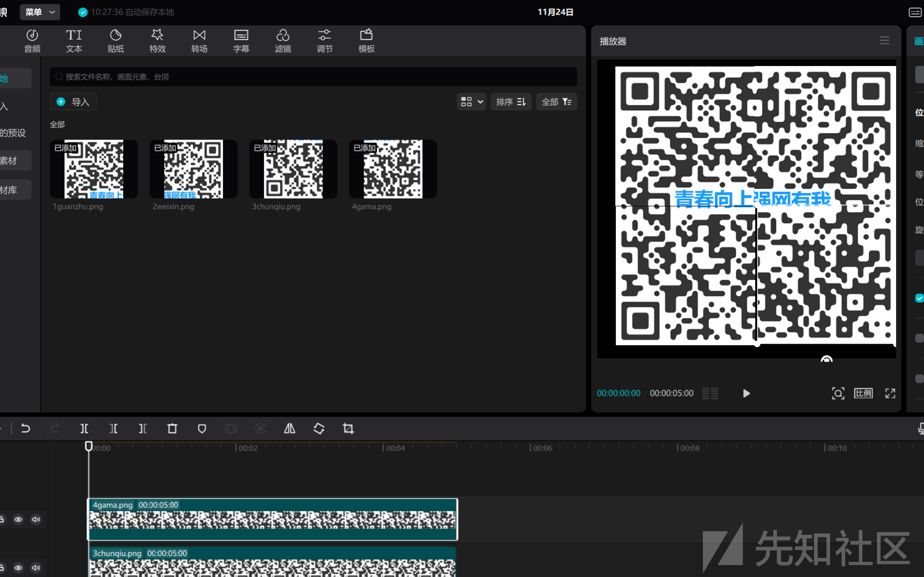Open the 菜单 dropdown menu
This screenshot has height=577, width=924.
pos(40,12)
